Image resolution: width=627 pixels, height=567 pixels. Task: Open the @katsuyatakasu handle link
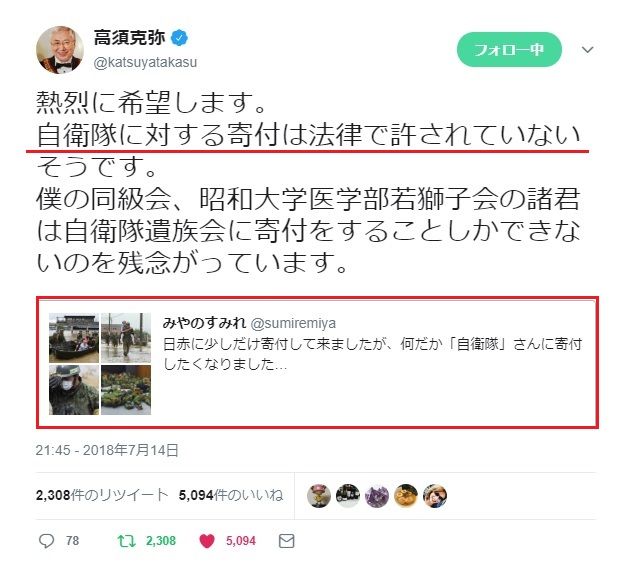pos(145,62)
